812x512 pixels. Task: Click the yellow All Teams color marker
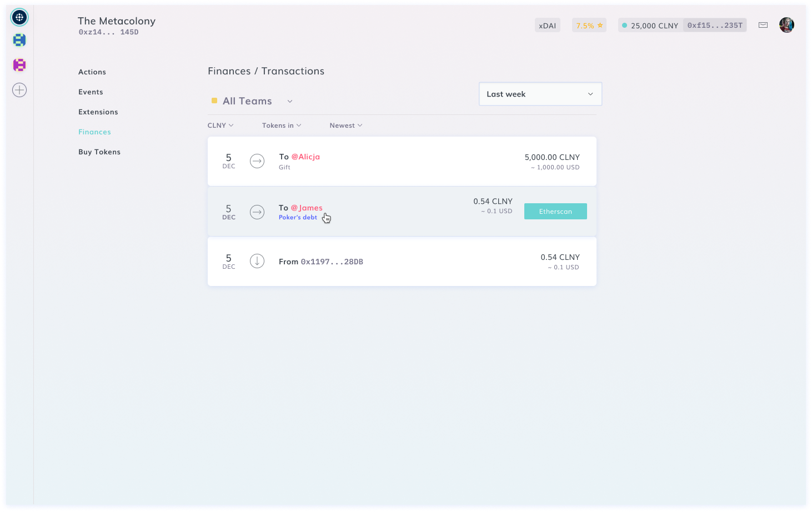[214, 101]
